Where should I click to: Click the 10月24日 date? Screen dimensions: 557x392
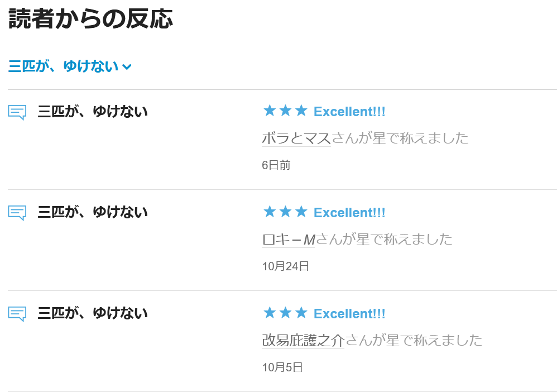pyautogui.click(x=286, y=266)
